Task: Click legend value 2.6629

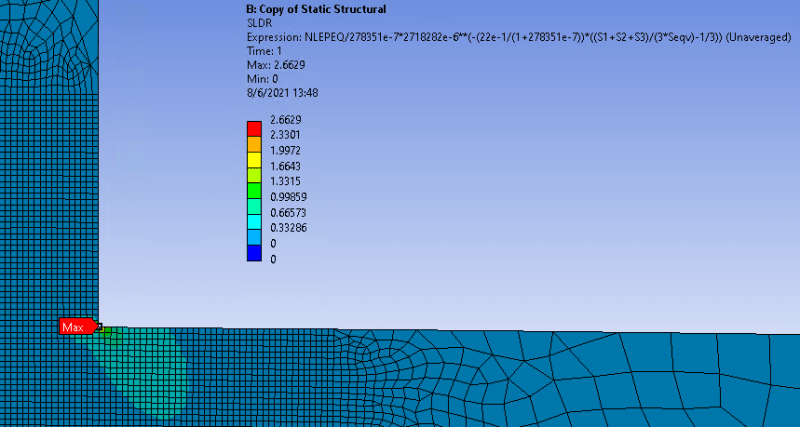Action: (x=285, y=120)
